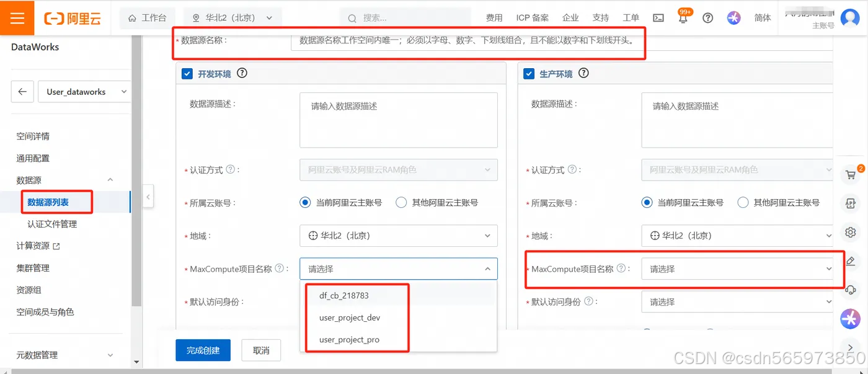Screen dimensions: 868x374
Task: Choose user_project_pro from the project list
Action: click(x=399, y=339)
